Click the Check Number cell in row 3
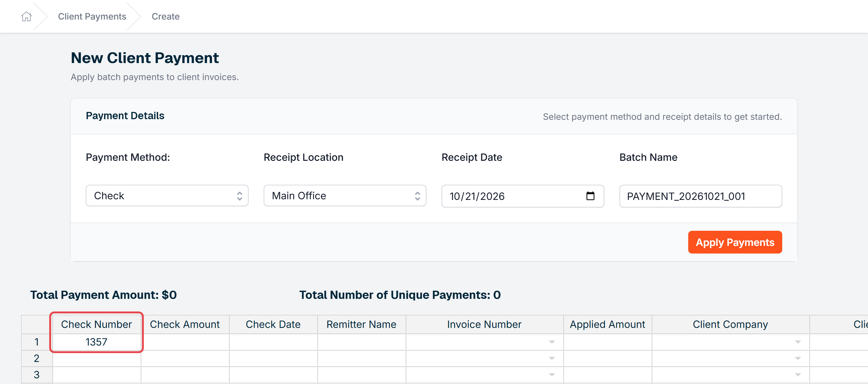Viewport: 868px width, 384px height. pos(97,375)
